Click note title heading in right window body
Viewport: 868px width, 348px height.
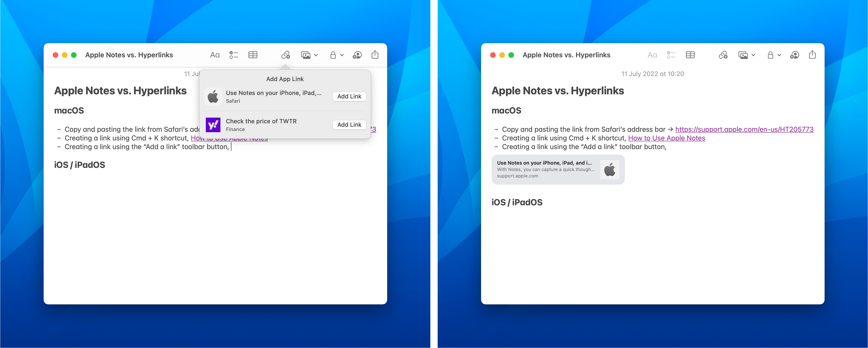click(558, 91)
